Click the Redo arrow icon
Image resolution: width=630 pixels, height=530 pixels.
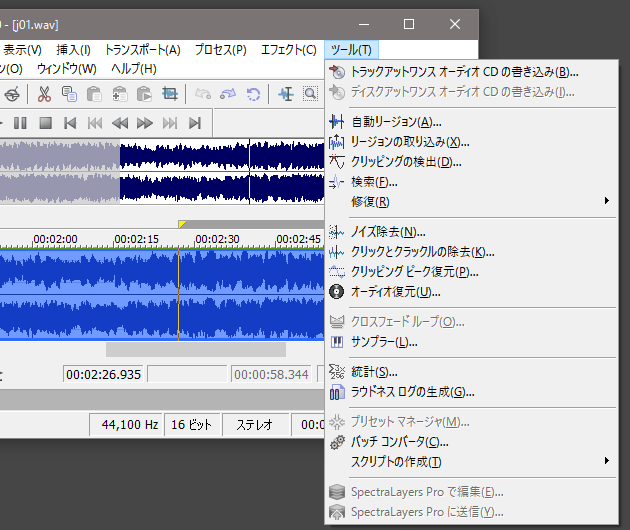pyautogui.click(x=228, y=94)
